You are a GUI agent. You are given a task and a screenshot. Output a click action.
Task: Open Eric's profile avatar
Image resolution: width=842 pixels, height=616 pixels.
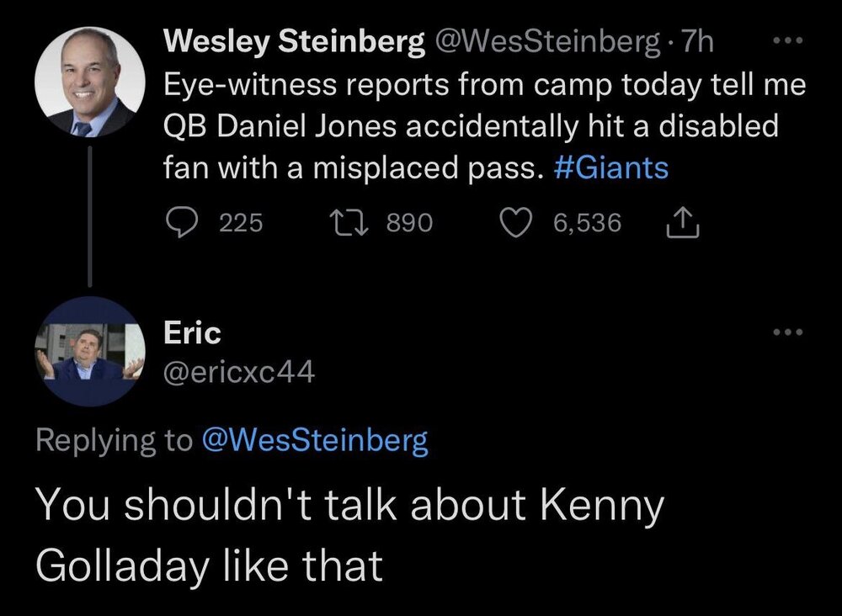click(90, 351)
